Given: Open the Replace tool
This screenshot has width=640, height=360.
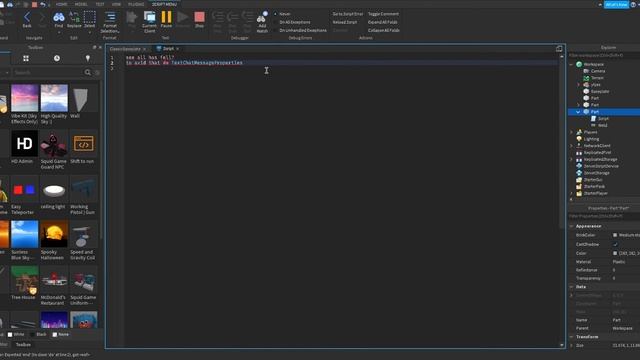Looking at the screenshot, I should (74, 17).
